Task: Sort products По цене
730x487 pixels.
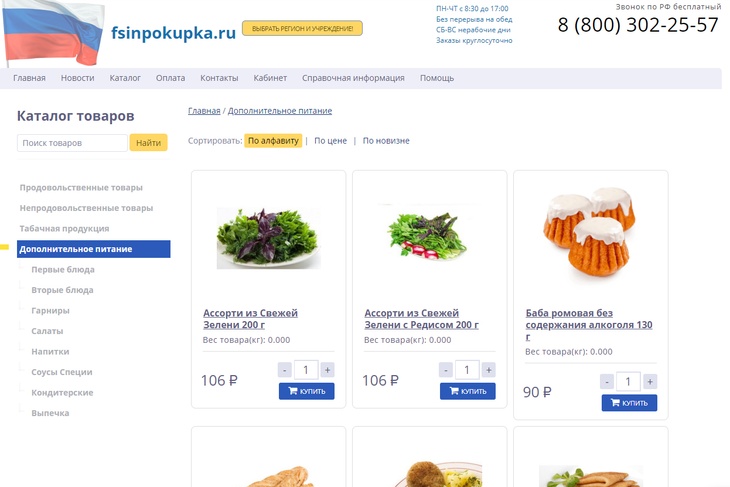Action: coord(330,141)
